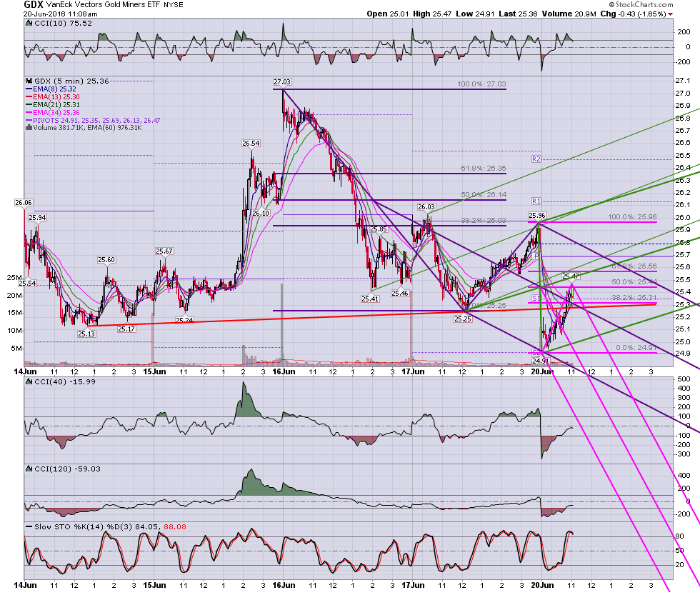Image resolution: width=700 pixels, height=595 pixels.
Task: Click the 26.54 price label on chart
Action: pyautogui.click(x=251, y=144)
